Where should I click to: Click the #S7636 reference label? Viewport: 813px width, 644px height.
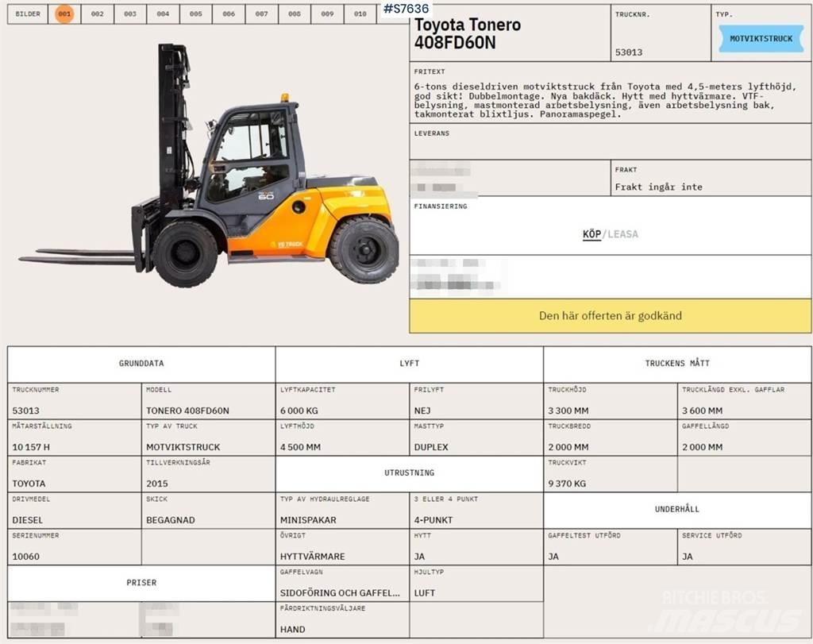[x=406, y=8]
